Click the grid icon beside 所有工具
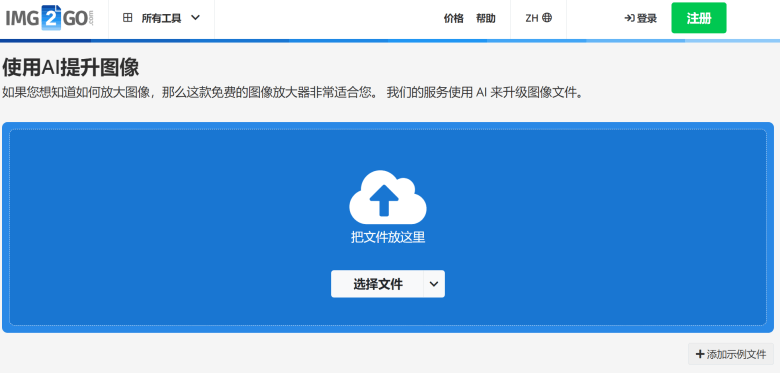 point(128,18)
